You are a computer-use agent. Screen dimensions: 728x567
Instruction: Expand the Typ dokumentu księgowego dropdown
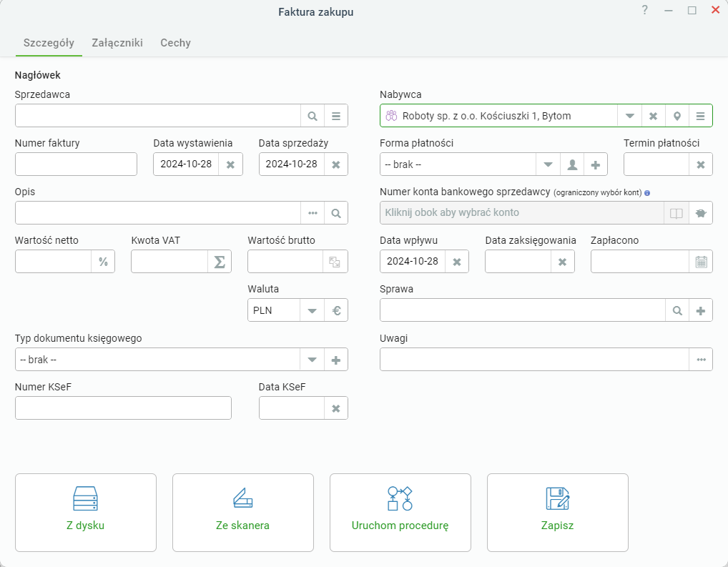312,360
